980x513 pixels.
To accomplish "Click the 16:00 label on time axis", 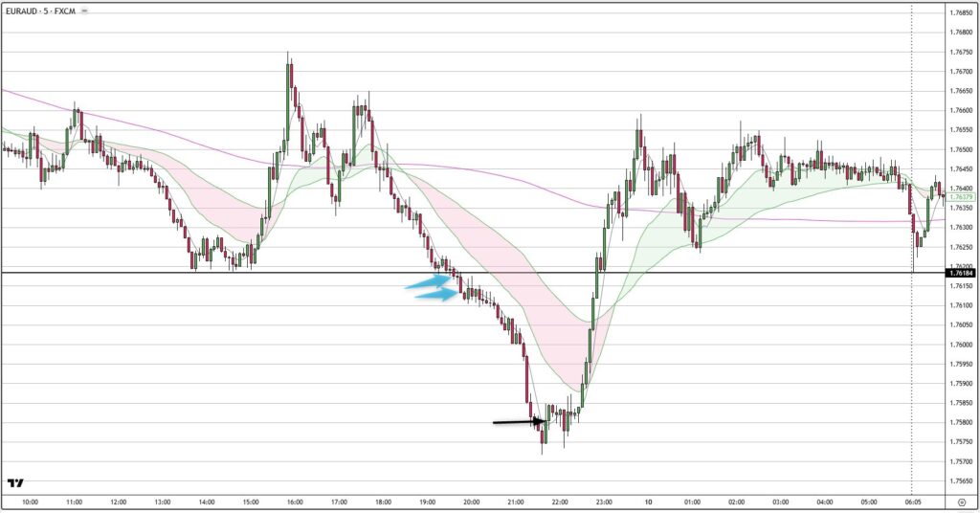I will pyautogui.click(x=295, y=502).
